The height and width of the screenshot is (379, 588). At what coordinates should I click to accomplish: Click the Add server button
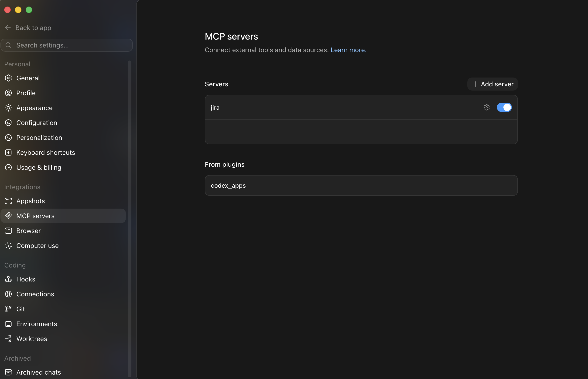point(492,84)
